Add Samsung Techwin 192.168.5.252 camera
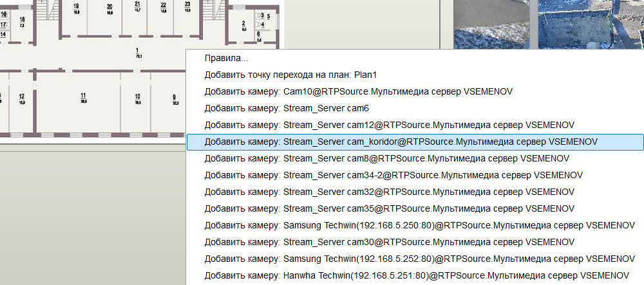The width and height of the screenshot is (644, 285). tap(415, 259)
